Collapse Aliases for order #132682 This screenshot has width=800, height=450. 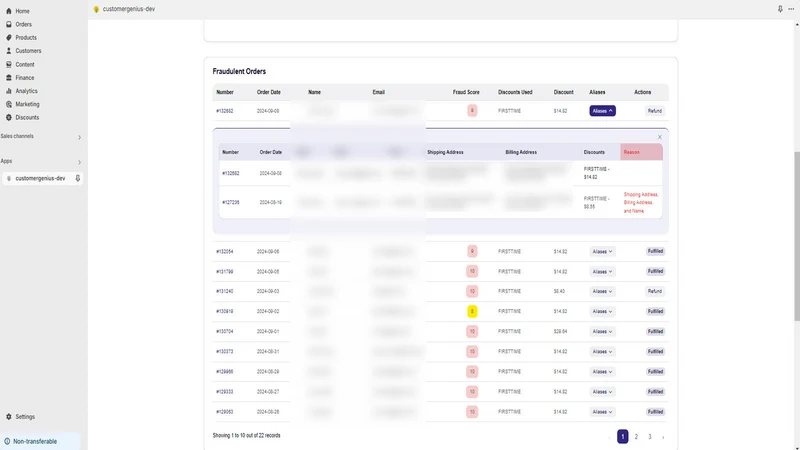click(602, 111)
